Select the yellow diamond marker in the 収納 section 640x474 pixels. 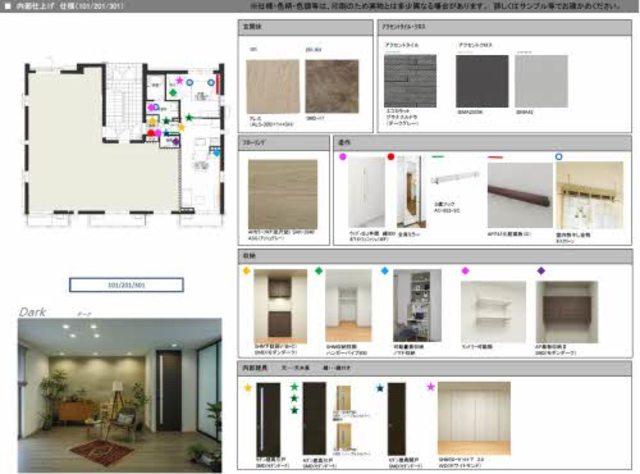(245, 271)
